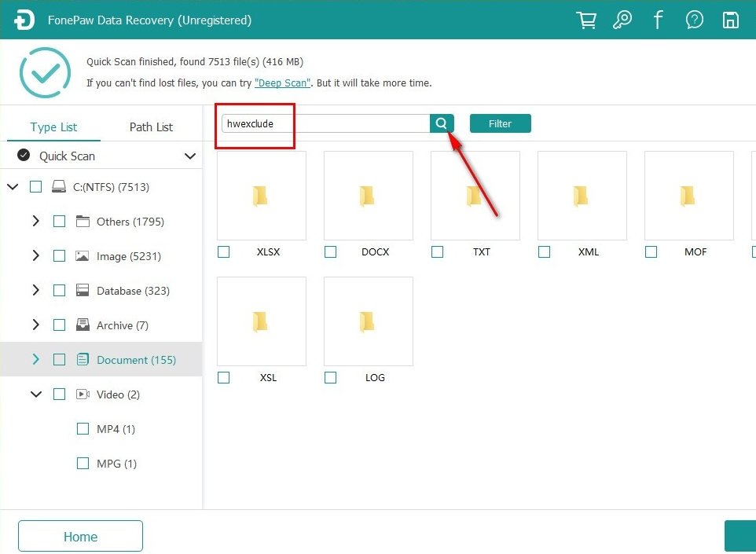Tick the Database (323) checkbox
This screenshot has width=756, height=554.
(x=59, y=290)
